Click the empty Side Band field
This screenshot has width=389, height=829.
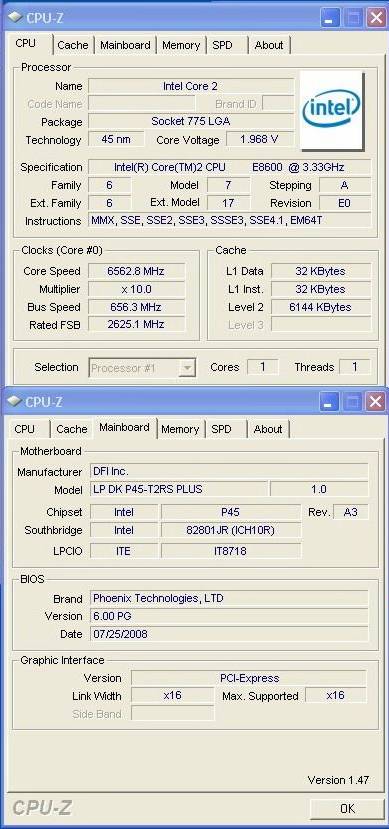pos(172,713)
